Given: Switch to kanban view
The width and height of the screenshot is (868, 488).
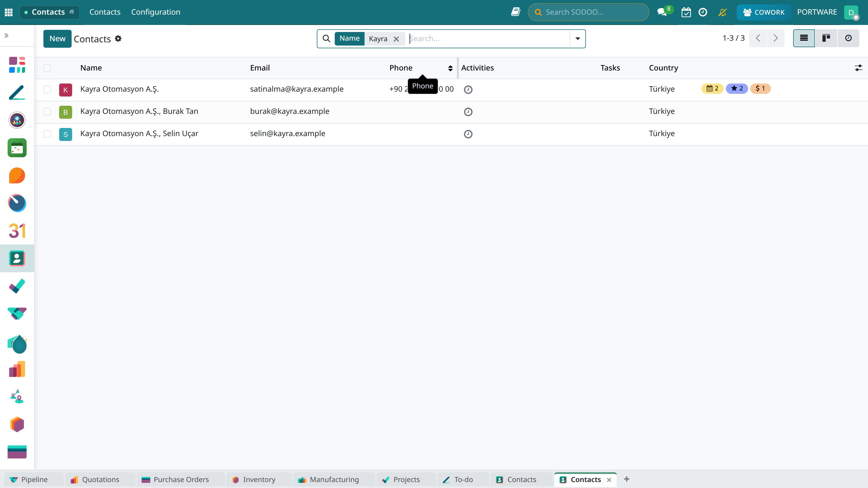Looking at the screenshot, I should (x=826, y=38).
